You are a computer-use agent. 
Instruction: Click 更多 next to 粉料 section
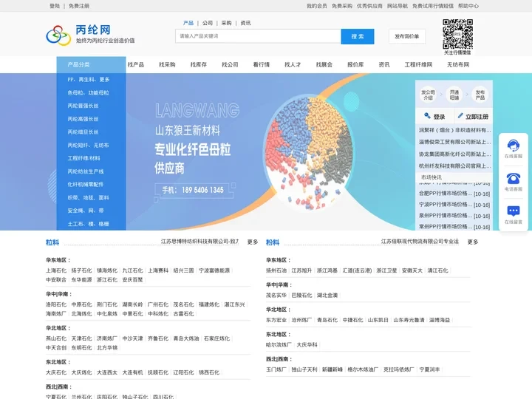click(473, 242)
